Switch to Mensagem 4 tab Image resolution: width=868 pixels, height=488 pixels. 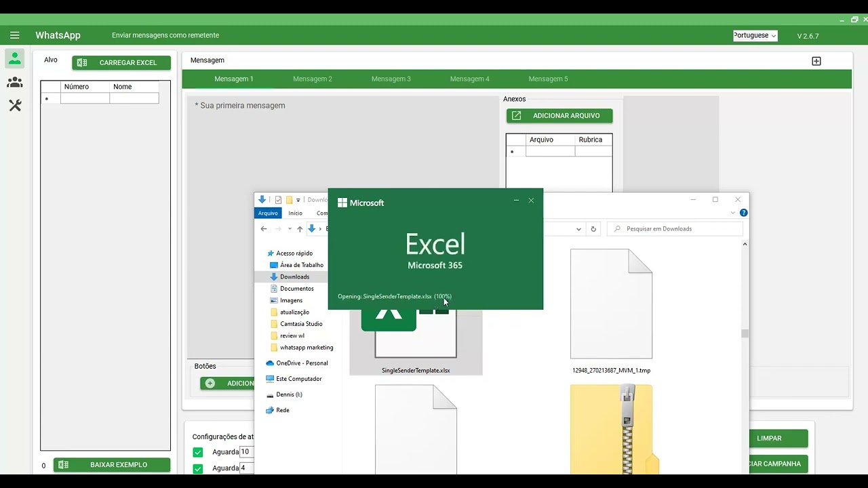coord(470,79)
